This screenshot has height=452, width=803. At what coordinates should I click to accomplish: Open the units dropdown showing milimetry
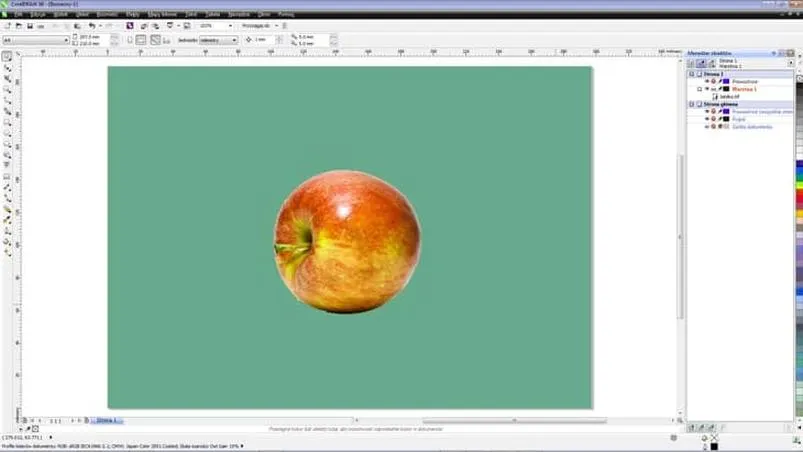coord(234,40)
